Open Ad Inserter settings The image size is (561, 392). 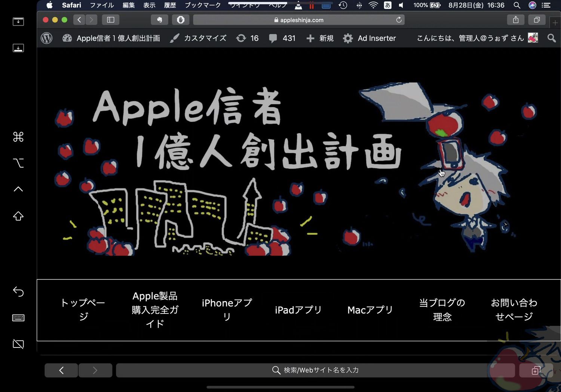[x=370, y=38]
